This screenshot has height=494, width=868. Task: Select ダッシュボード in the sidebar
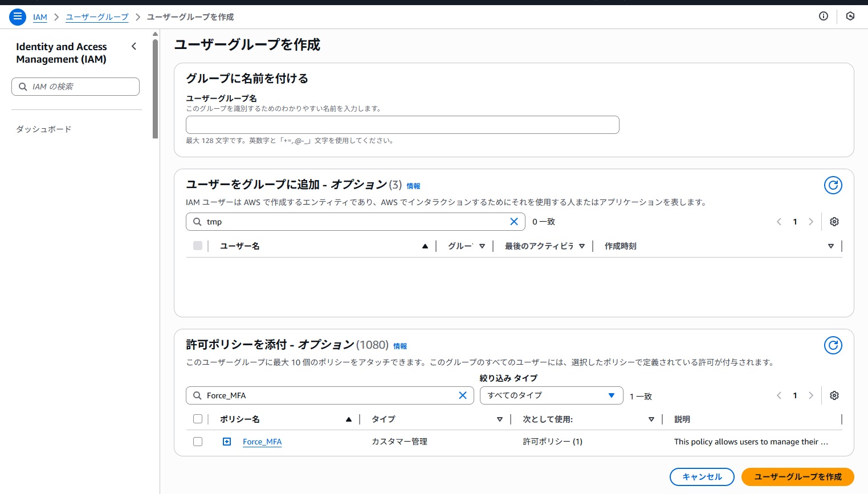43,129
